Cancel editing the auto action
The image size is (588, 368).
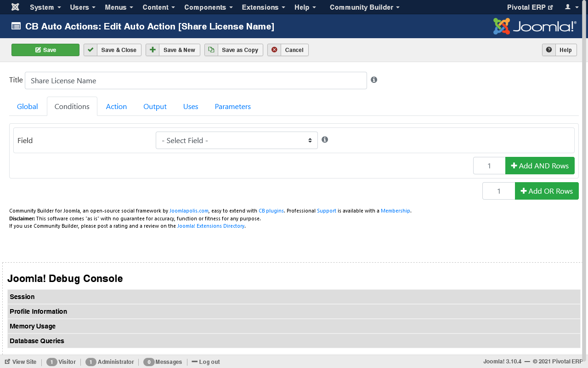(x=288, y=50)
